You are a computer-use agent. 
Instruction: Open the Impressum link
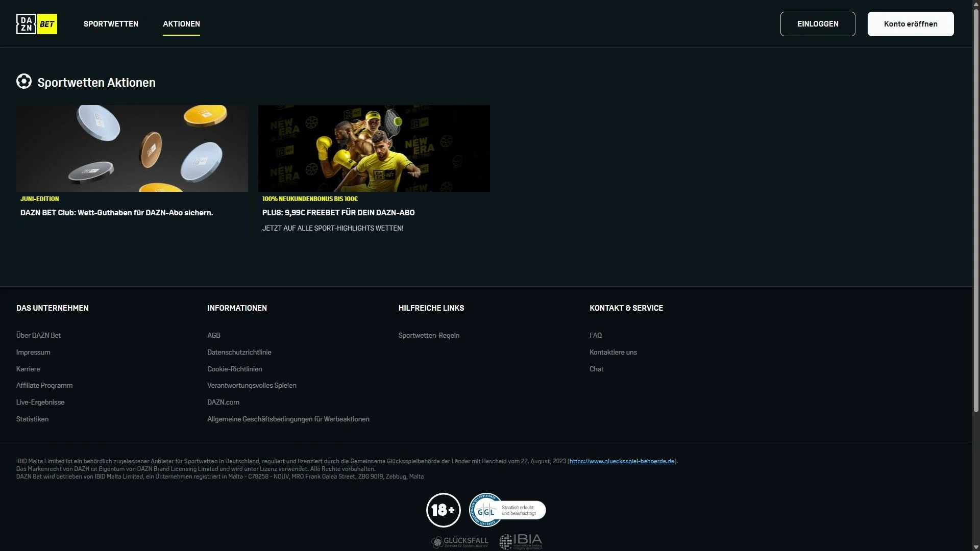click(33, 353)
